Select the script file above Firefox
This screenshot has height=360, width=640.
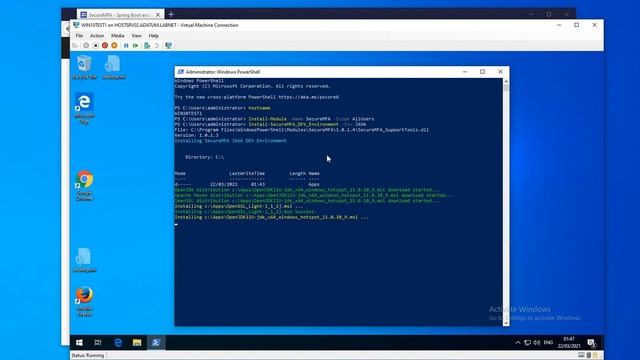tap(84, 260)
